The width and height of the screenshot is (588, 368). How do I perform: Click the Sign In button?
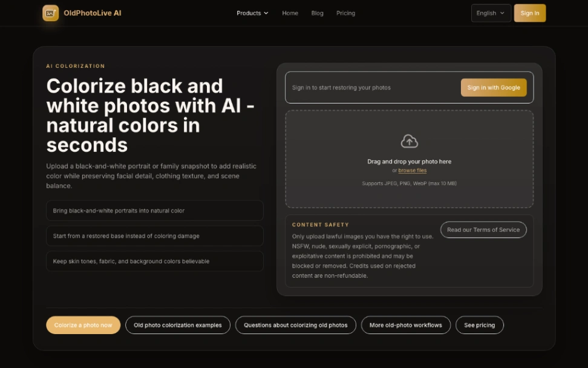click(x=530, y=13)
